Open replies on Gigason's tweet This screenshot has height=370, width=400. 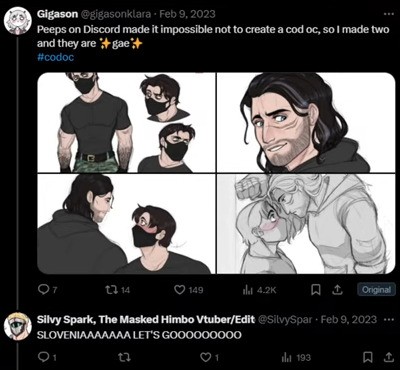coord(47,290)
